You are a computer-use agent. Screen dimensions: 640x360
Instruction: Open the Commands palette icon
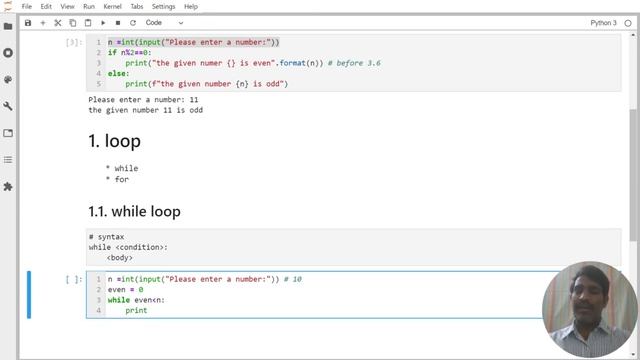tap(8, 80)
